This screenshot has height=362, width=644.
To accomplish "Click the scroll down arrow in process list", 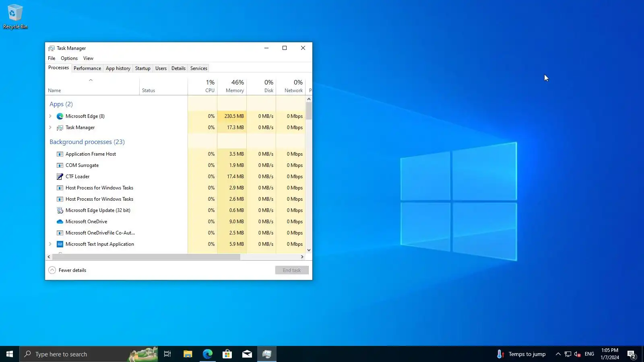I will 309,250.
